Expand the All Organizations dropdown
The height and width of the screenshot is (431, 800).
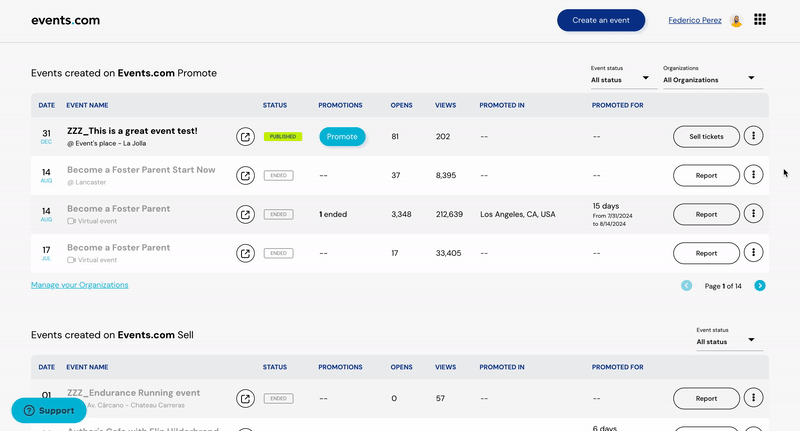coord(709,80)
